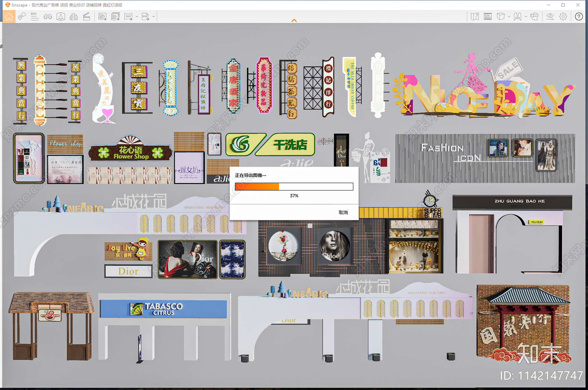Click the EXE standalone export icon

[146, 17]
